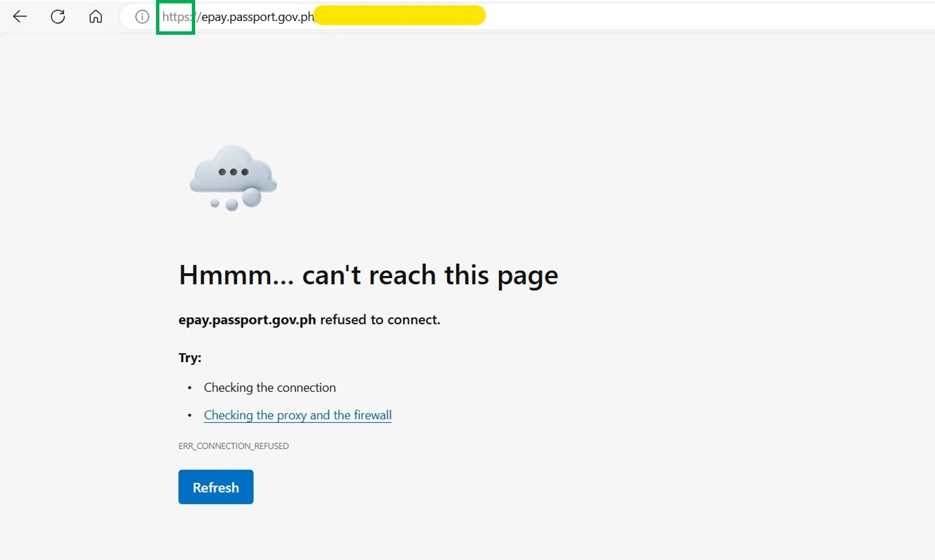Viewport: 935px width, 560px height.
Task: Click the 'Hmmm... can't reach this page' heading
Action: (x=368, y=275)
